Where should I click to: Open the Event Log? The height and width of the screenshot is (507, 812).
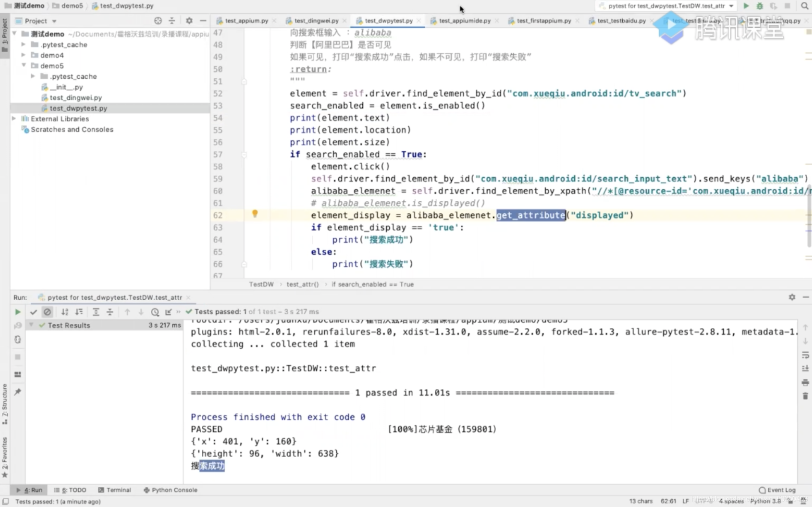(777, 490)
